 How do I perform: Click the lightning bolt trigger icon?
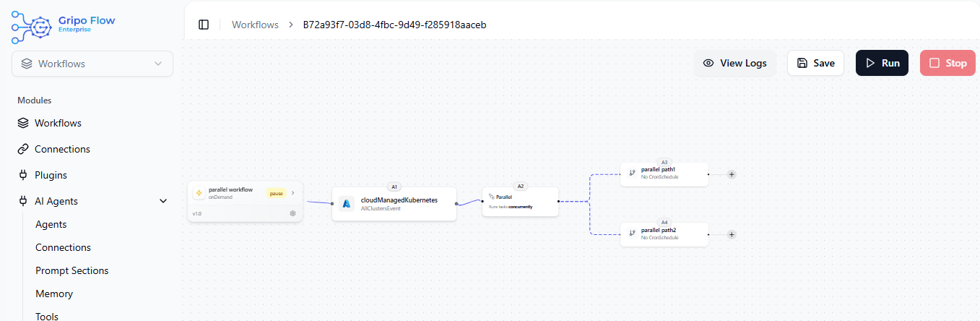click(x=198, y=193)
